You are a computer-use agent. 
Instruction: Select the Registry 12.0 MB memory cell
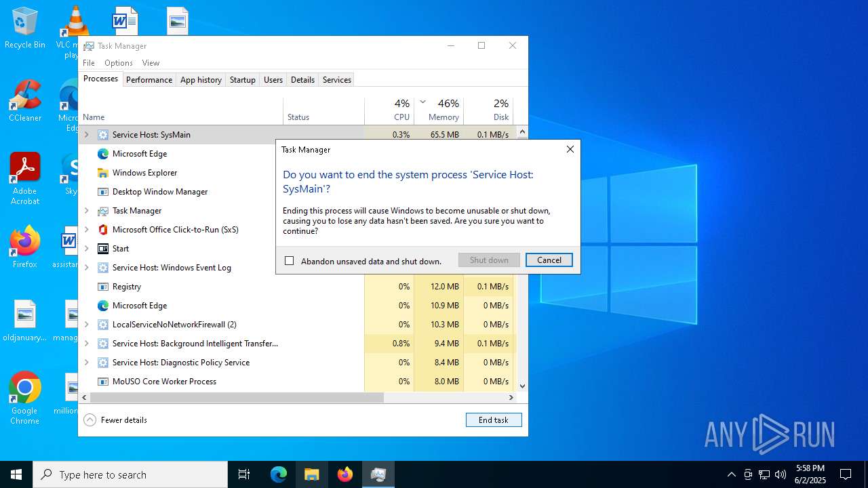coord(439,287)
